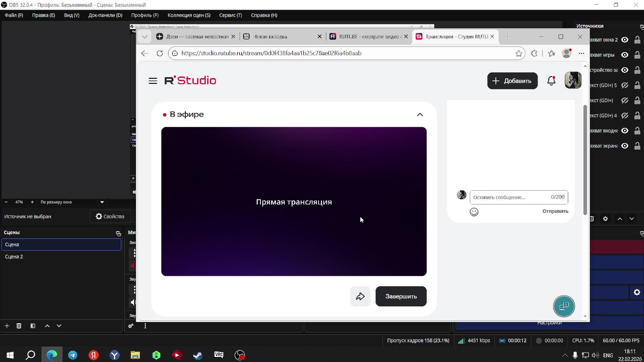
Task: Click the browser profile icon in the toolbar
Action: pyautogui.click(x=567, y=53)
